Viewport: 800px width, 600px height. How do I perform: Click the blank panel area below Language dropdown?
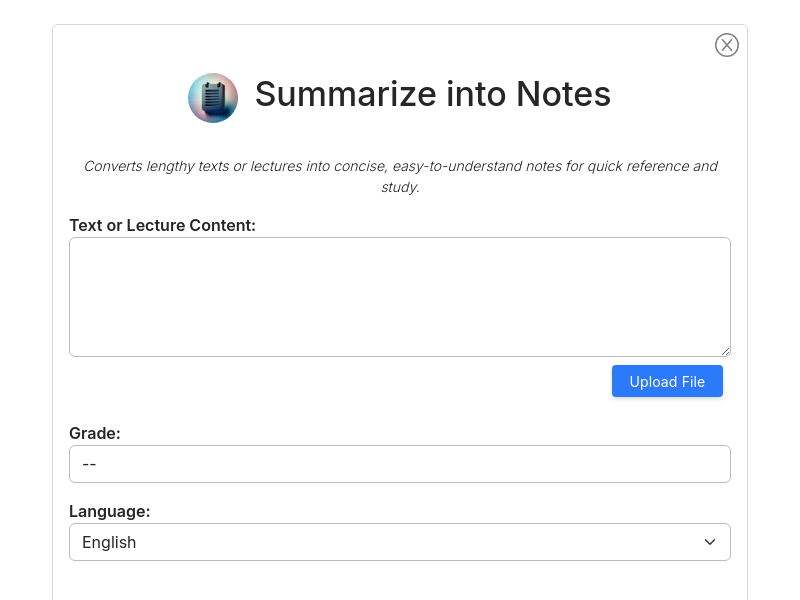coord(400,582)
